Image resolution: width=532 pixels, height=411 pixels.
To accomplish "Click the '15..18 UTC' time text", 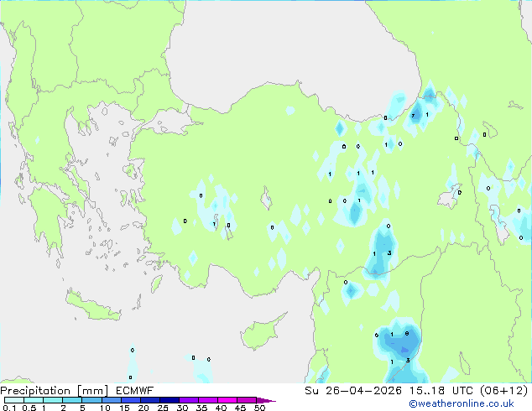I will tap(441, 391).
